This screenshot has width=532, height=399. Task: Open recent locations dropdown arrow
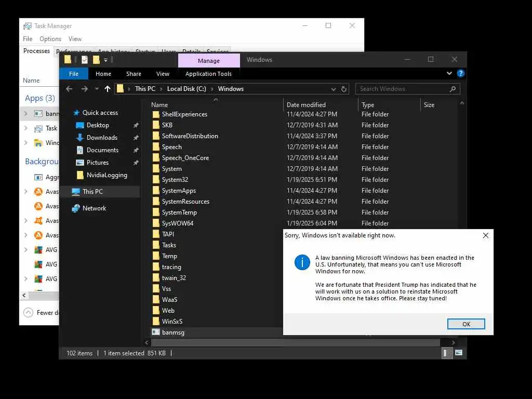tap(97, 89)
